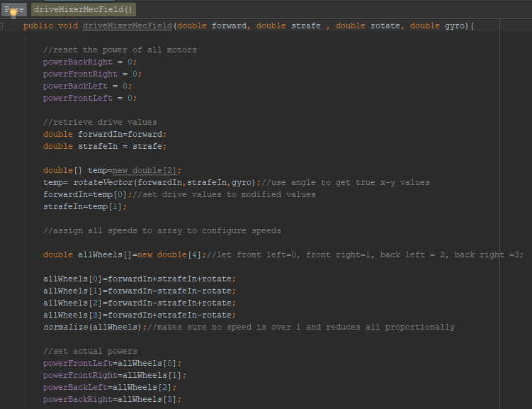Click '//assign all speeds to array' comment
This screenshot has width=532, height=409.
[x=162, y=231]
